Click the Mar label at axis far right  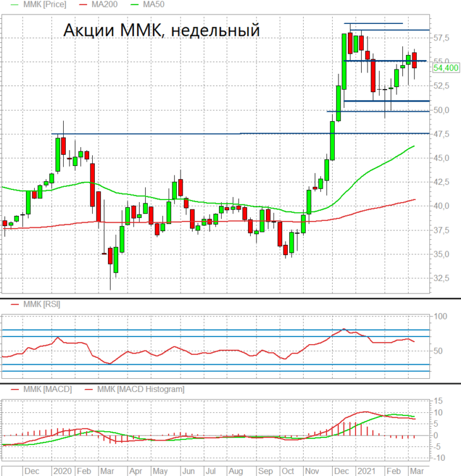point(417,471)
